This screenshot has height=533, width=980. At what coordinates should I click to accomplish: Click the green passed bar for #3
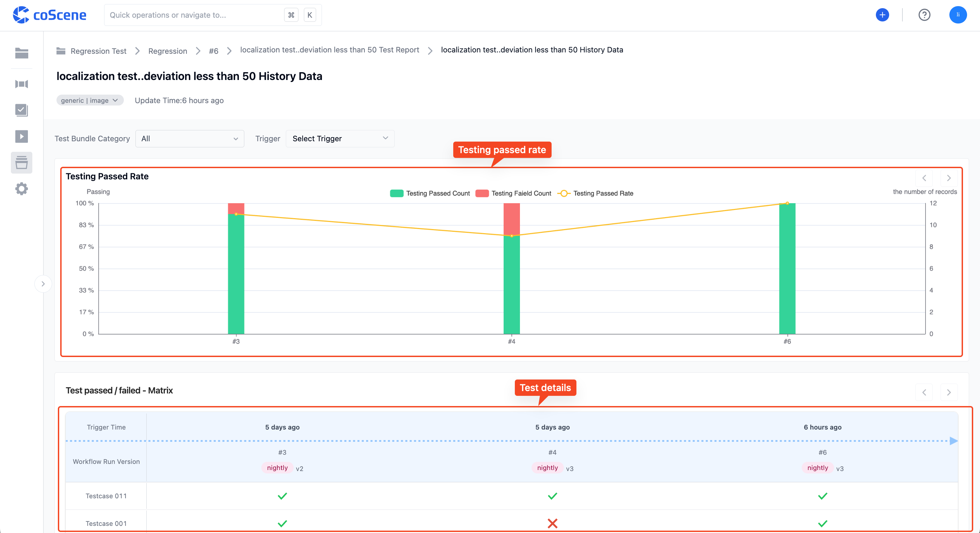236,274
